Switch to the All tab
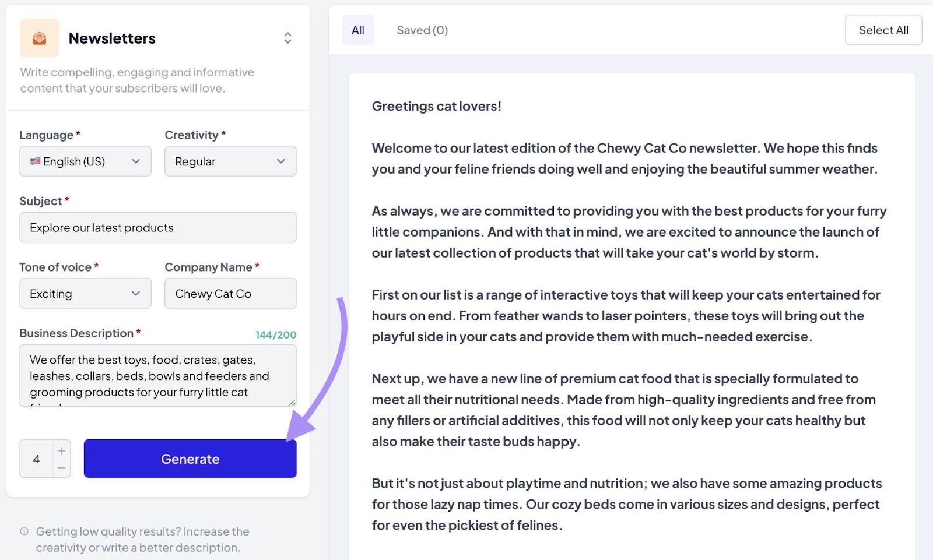 [x=357, y=30]
